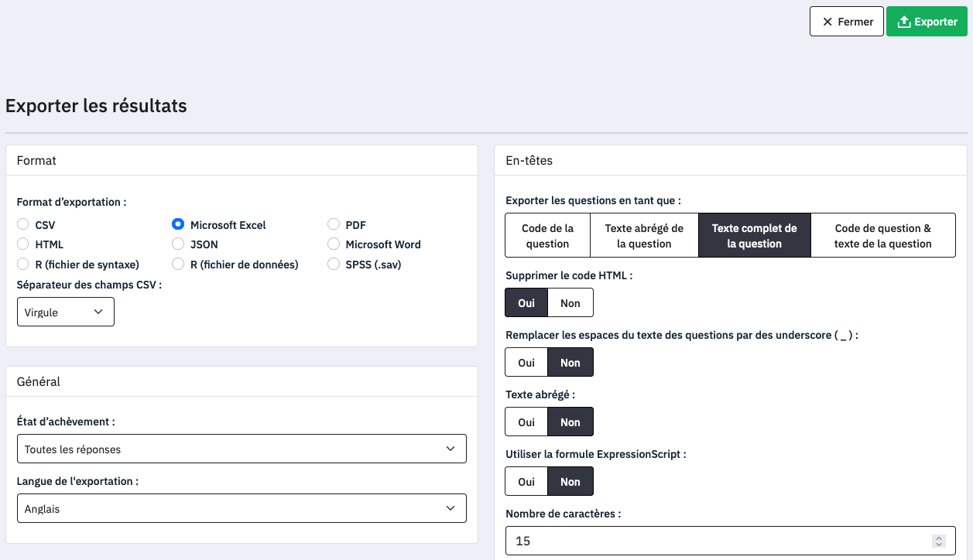The width and height of the screenshot is (973, 560).
Task: Open the Langue de l'exportation dropdown
Action: coord(242,509)
